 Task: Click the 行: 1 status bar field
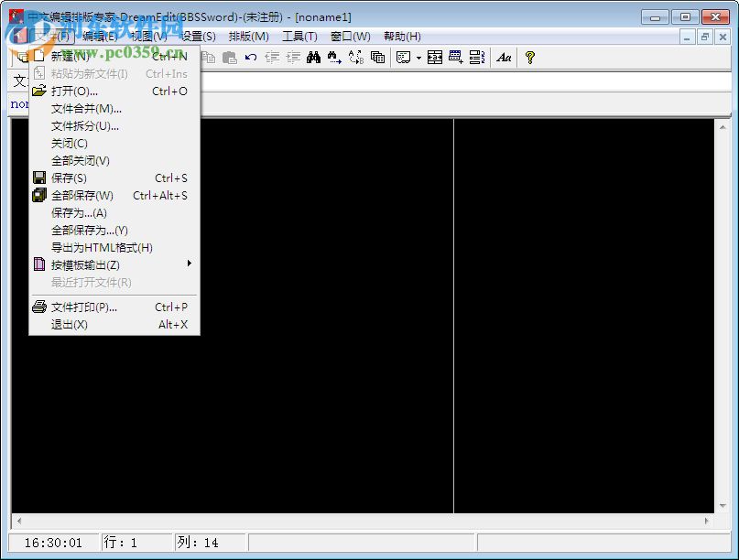tap(136, 542)
